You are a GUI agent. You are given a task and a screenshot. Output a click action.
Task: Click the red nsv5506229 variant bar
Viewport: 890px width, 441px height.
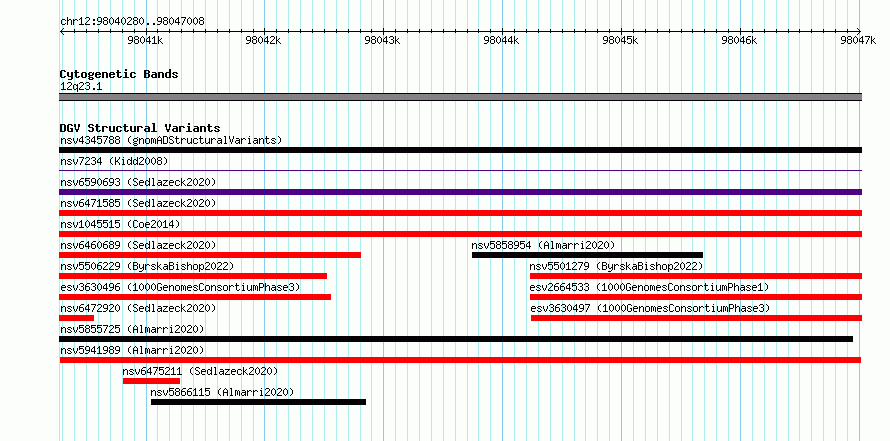(x=193, y=276)
